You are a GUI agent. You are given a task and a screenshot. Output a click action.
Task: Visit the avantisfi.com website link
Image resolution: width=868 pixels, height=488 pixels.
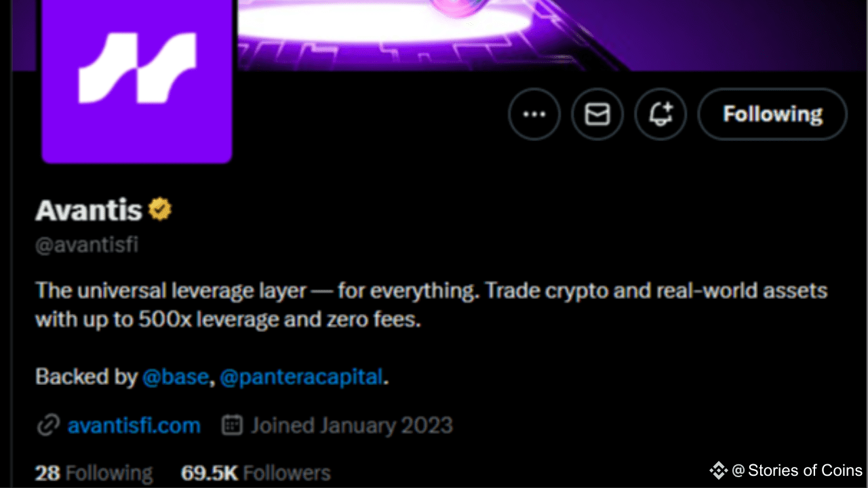pos(134,425)
